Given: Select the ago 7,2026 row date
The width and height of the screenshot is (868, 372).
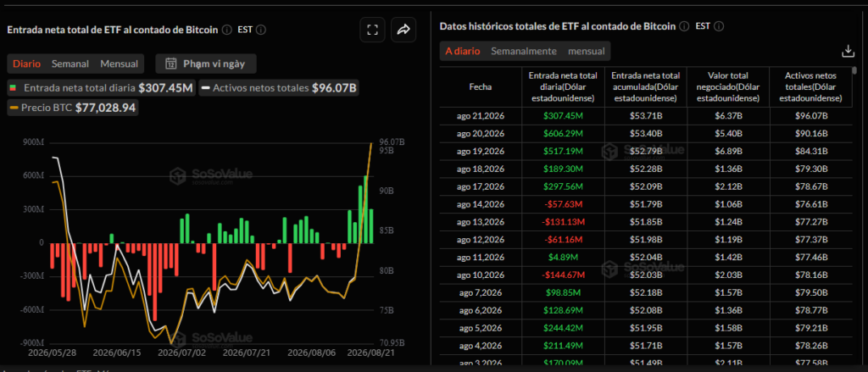Looking at the screenshot, I should tap(481, 293).
